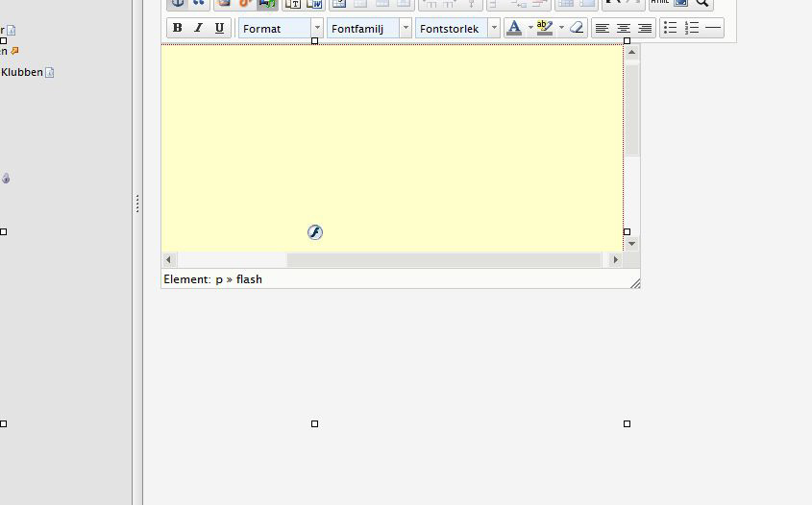Click the search magnifier toolbar icon
812x505 pixels.
pos(702,2)
